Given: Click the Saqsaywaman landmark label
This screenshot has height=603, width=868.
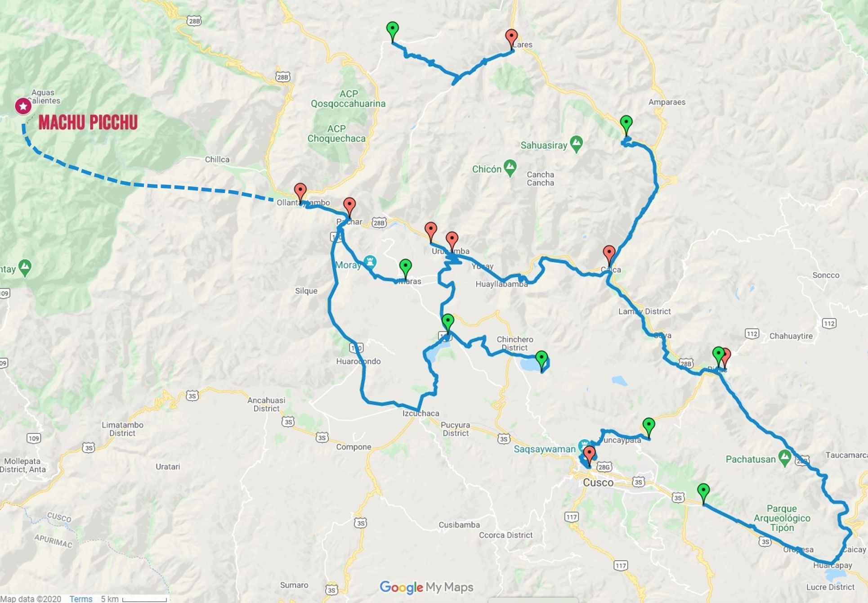Looking at the screenshot, I should 545,449.
